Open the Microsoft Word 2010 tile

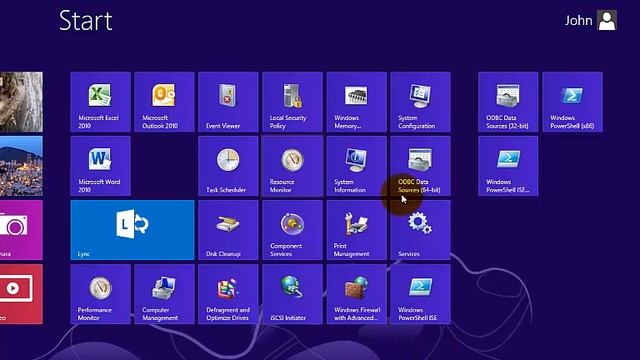(100, 166)
